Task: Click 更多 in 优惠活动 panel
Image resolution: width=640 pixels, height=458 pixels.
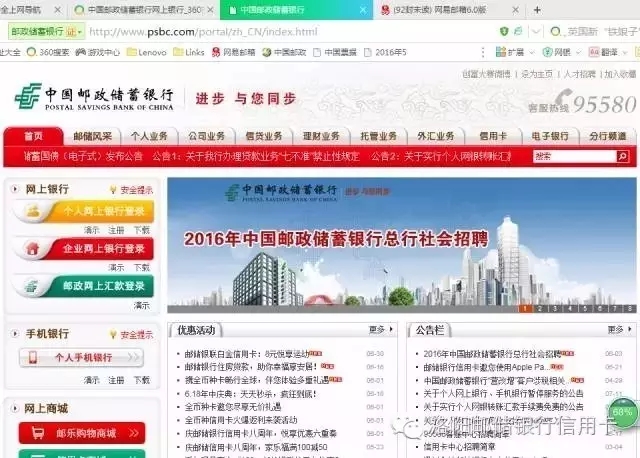Action: tap(380, 329)
